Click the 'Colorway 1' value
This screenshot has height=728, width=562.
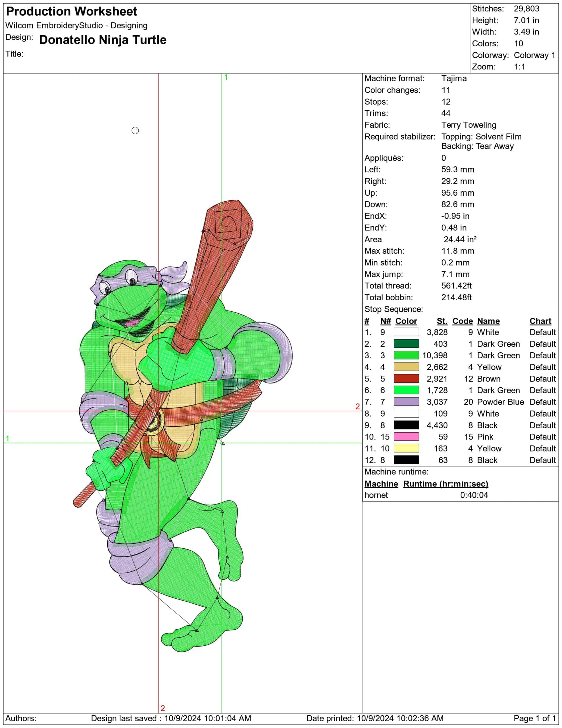(535, 55)
